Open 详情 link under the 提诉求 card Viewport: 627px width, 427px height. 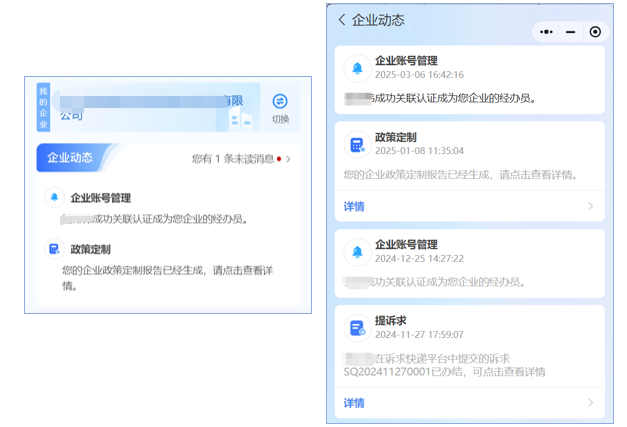pos(354,403)
